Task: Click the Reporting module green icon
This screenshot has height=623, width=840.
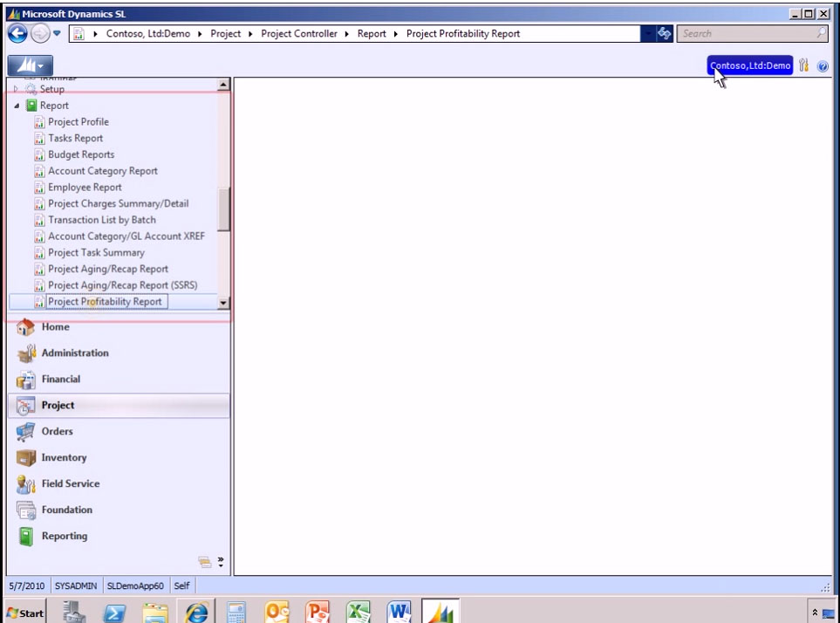Action: (x=25, y=537)
